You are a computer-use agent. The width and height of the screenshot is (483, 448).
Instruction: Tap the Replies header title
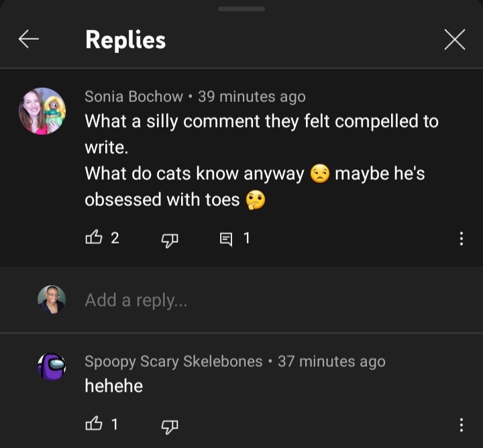point(125,40)
